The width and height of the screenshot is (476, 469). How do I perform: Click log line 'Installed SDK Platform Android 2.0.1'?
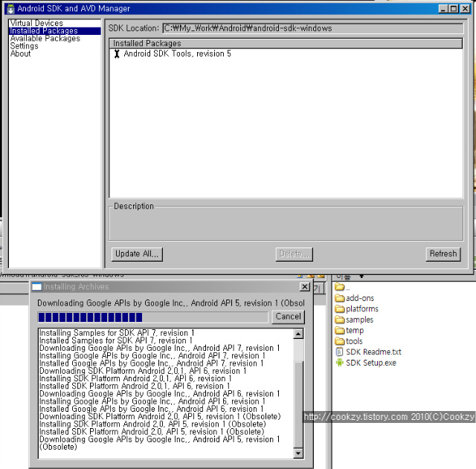(x=135, y=386)
